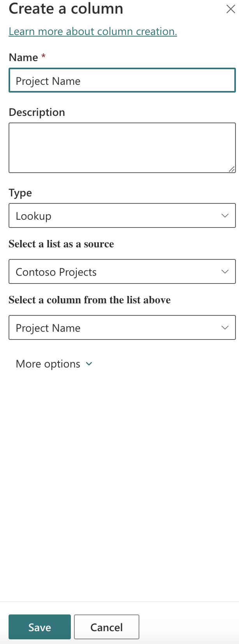Open the Project Name column dropdown
Screen dimensions: 239x644
point(122,327)
